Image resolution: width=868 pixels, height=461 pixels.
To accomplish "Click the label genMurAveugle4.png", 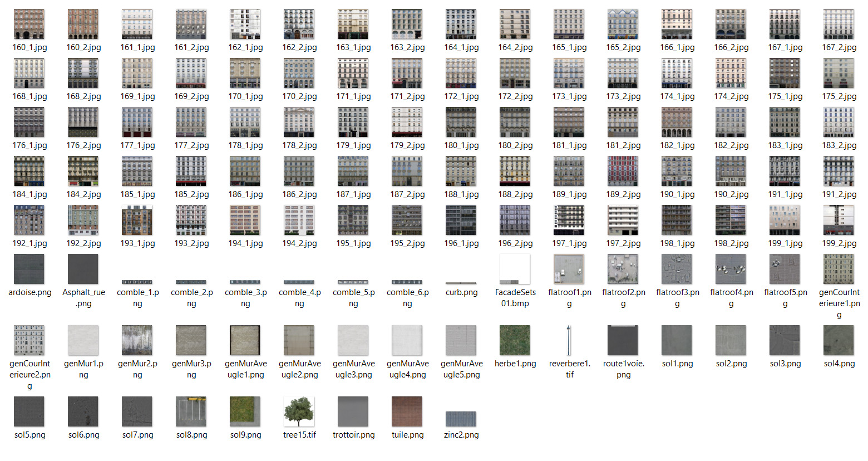I will click(x=407, y=369).
